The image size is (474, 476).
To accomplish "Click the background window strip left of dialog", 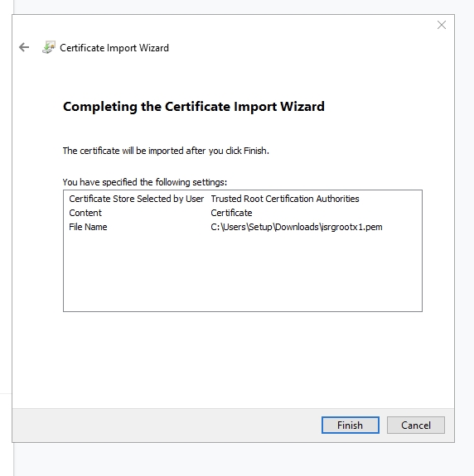I will tap(6, 213).
